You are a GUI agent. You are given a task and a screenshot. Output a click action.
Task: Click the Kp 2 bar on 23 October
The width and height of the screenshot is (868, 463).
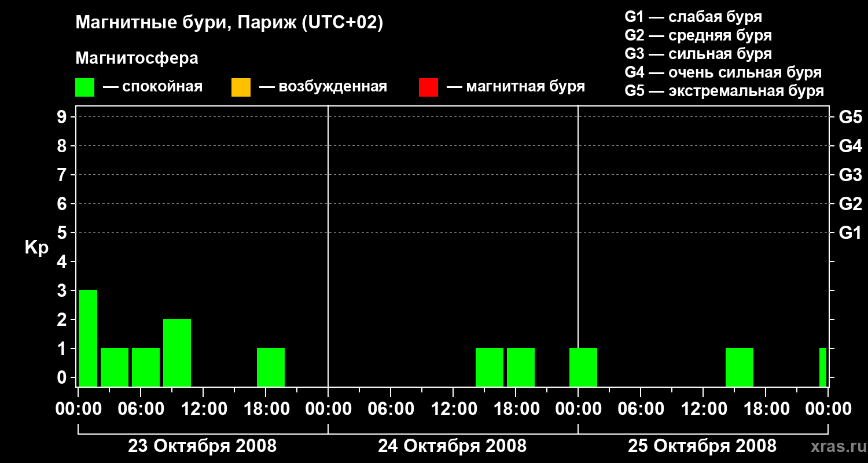[177, 352]
